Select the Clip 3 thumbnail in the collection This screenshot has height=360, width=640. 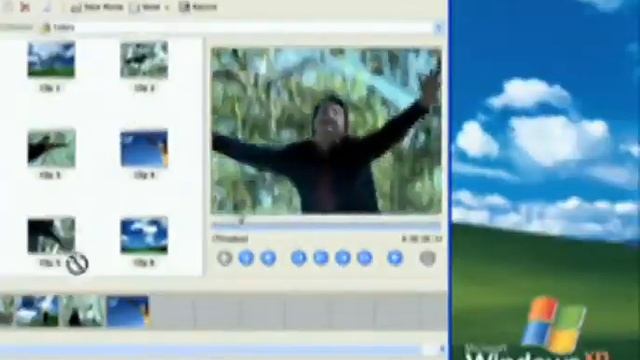click(51, 148)
